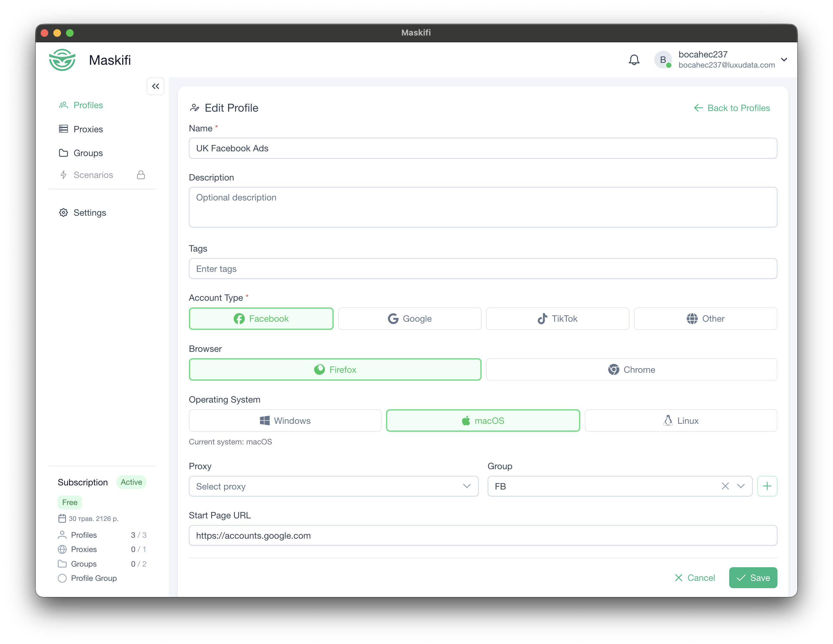This screenshot has width=833, height=644.
Task: Select Facebook account type
Action: 261,319
